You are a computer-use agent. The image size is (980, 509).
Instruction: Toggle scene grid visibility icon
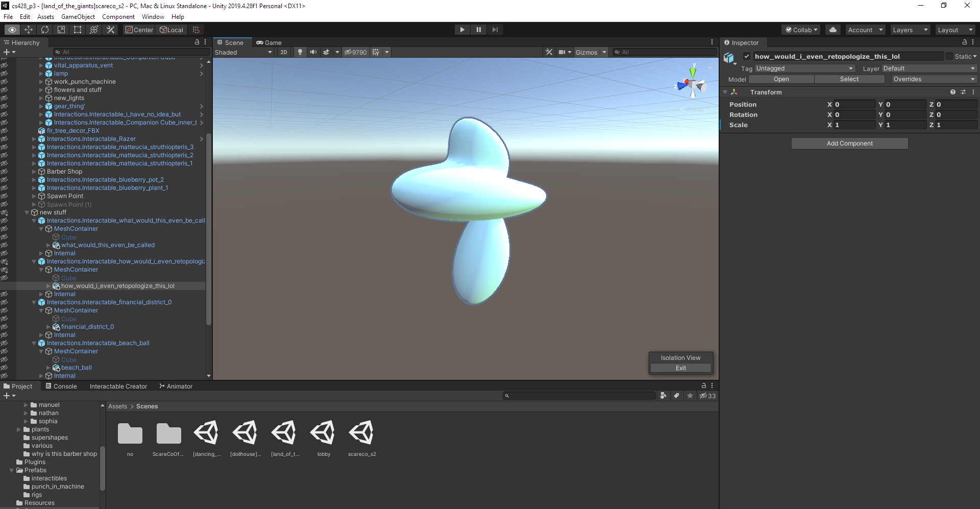coord(376,52)
